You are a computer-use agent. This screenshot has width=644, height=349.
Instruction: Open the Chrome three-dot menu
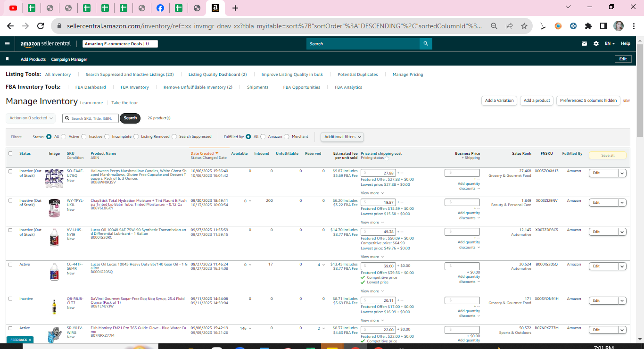[634, 26]
